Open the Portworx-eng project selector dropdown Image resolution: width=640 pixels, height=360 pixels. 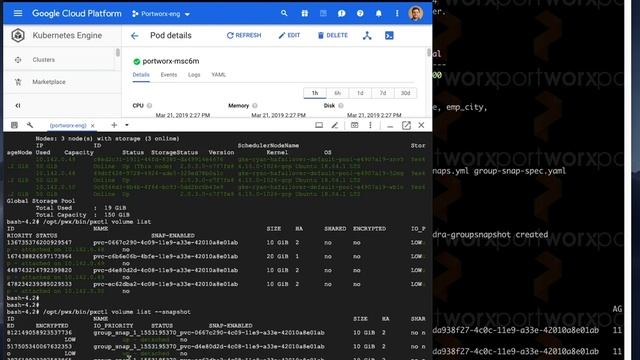161,14
